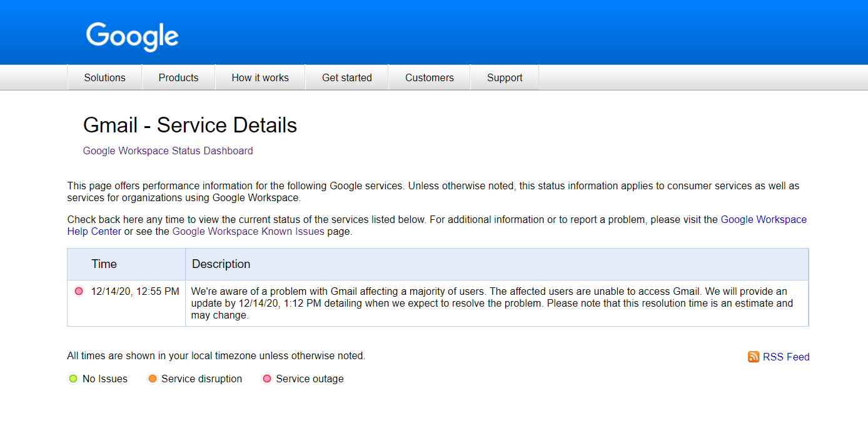Click the Service disruption legend label
This screenshot has width=868, height=426.
pos(201,379)
